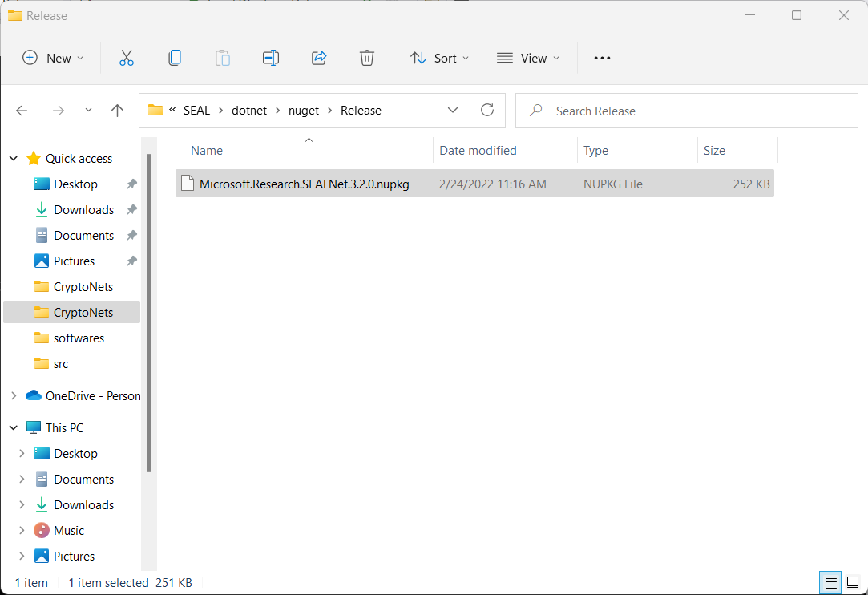The image size is (868, 595).
Task: Click the Copy icon in toolbar
Action: pos(174,58)
